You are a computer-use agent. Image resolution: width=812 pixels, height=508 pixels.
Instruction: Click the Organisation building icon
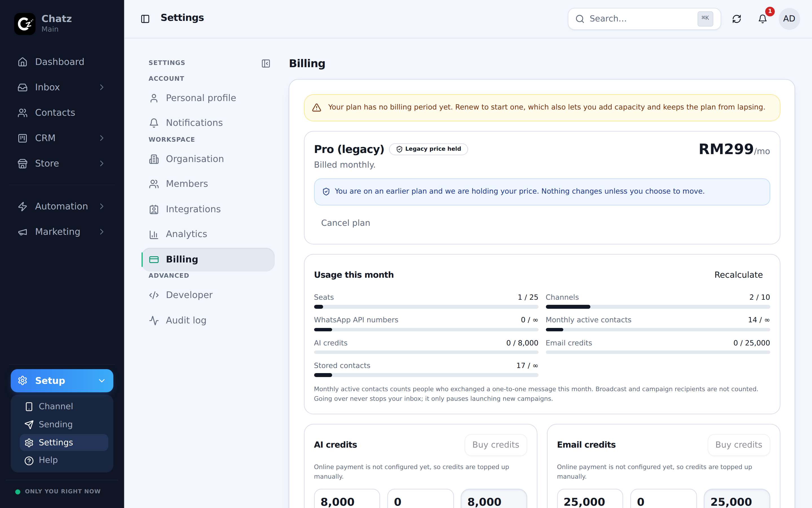coord(154,159)
